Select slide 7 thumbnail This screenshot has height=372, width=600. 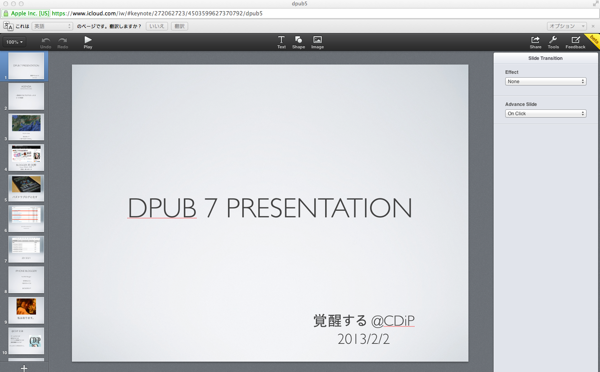(x=26, y=249)
